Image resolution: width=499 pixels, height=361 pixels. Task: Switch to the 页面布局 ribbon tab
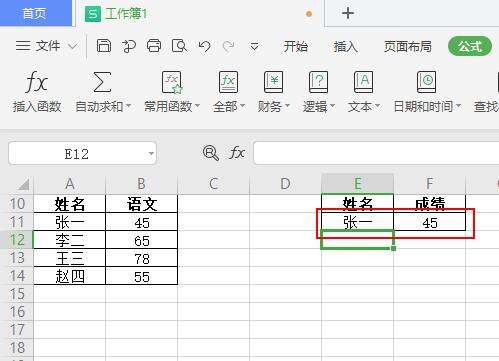tap(407, 46)
